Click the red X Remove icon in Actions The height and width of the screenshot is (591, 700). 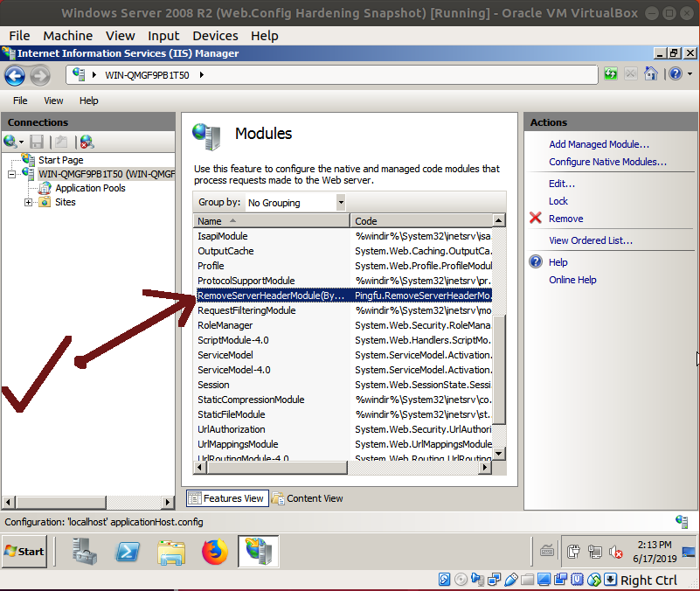[x=535, y=218]
